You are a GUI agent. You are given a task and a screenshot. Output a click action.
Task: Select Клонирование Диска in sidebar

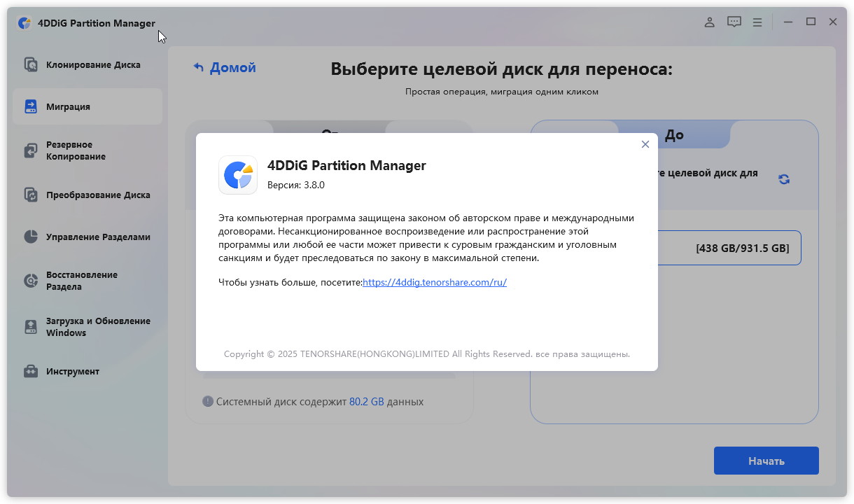(x=87, y=65)
